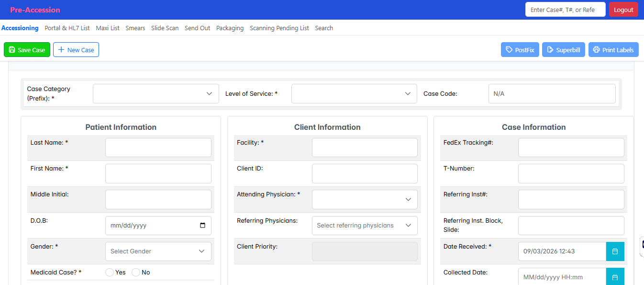Open the Portal & HL7 List tab
Screen dimensions: 644x285
[x=67, y=28]
